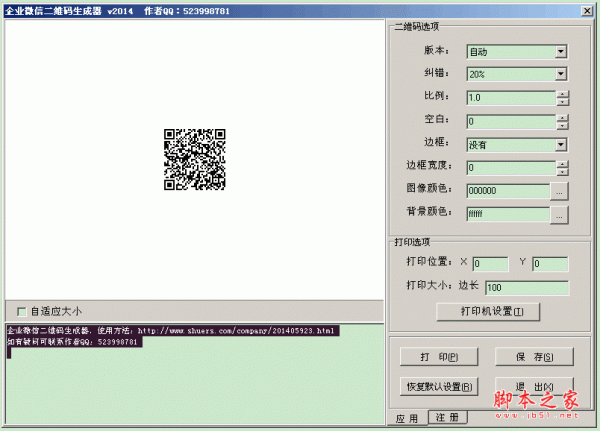
Task: Enable the 自适应大小 checkbox
Action: tap(22, 312)
